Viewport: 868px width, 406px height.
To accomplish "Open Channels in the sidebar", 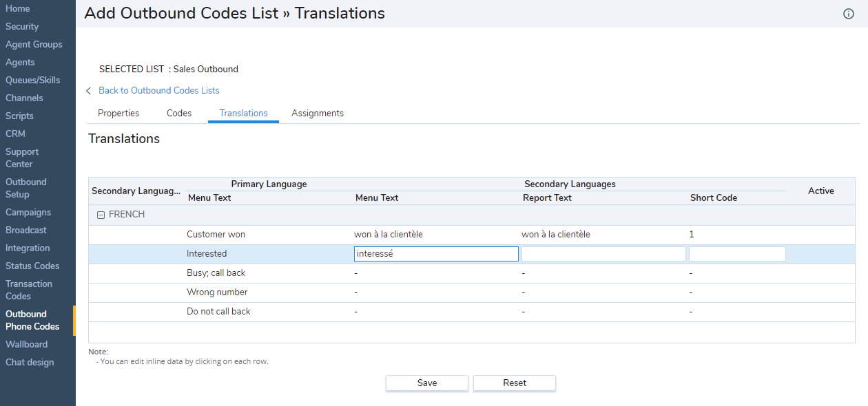I will (x=24, y=98).
